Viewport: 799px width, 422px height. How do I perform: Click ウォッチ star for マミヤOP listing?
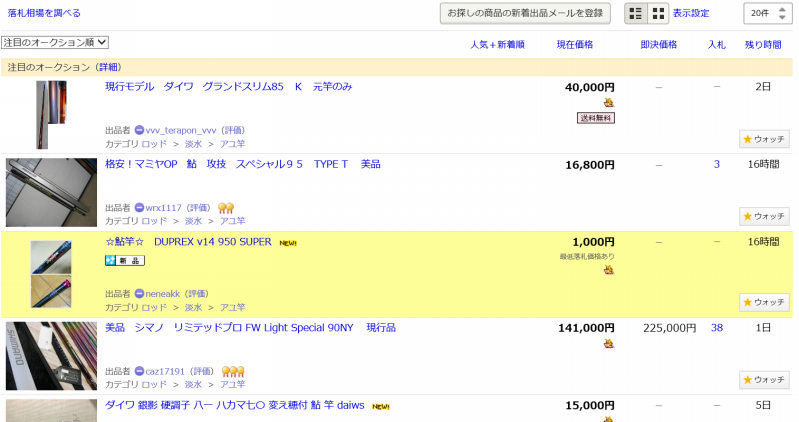tap(764, 216)
